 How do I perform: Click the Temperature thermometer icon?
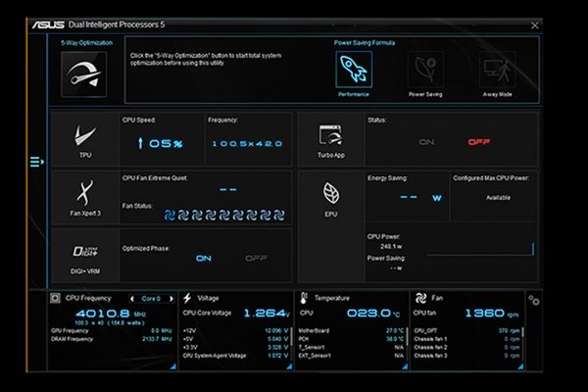point(304,298)
